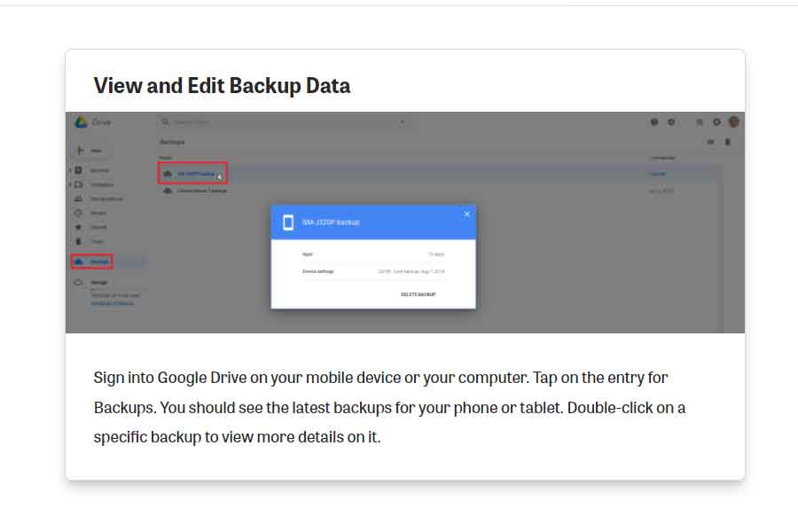Click the Google Drive logo icon

click(x=81, y=122)
